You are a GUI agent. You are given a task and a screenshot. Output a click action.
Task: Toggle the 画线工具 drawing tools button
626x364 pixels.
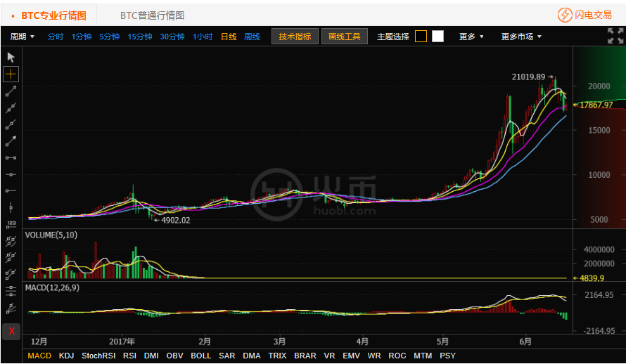click(x=345, y=37)
